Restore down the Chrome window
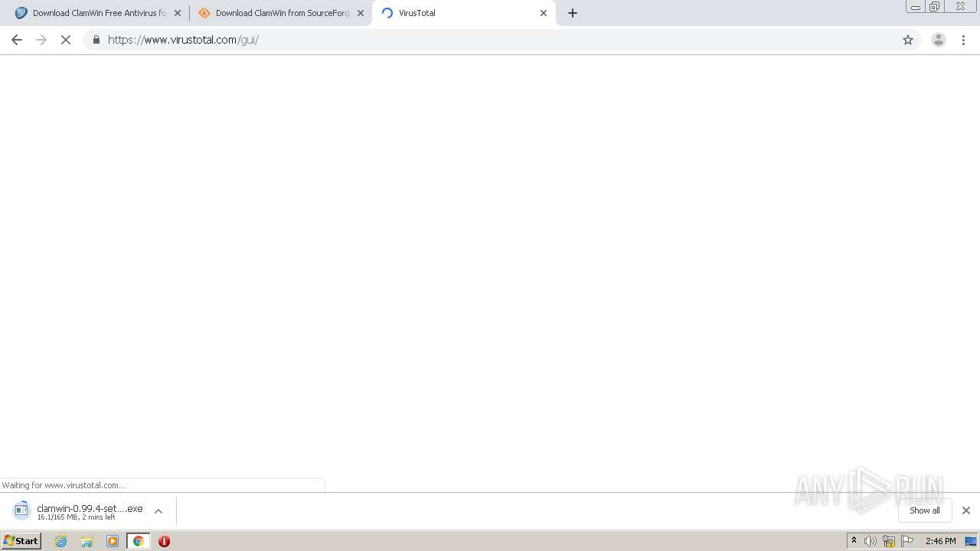This screenshot has height=551, width=980. click(x=935, y=7)
